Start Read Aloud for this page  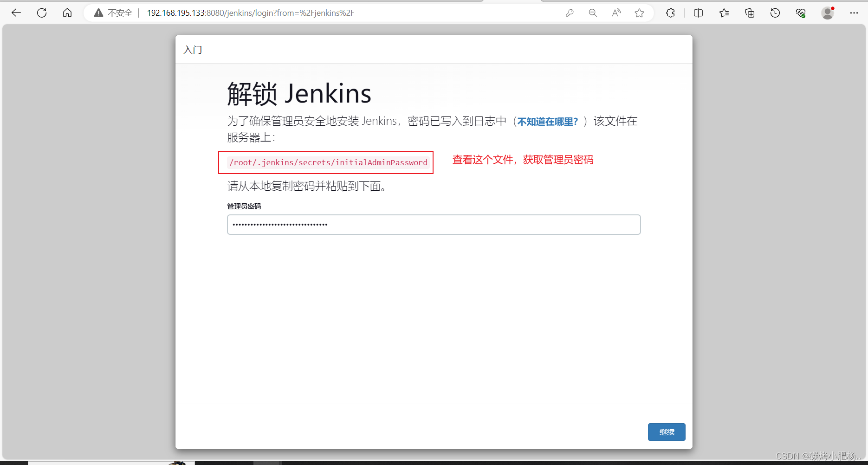coord(616,13)
